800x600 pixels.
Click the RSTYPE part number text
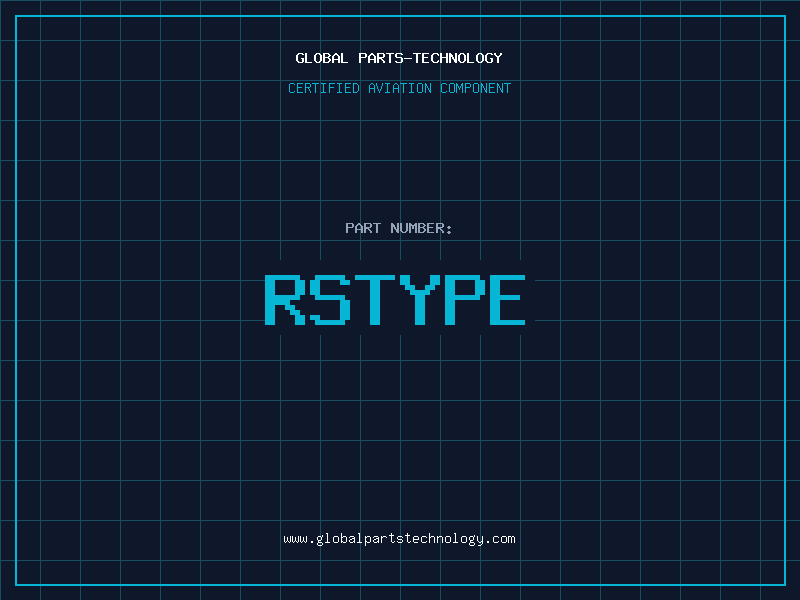point(395,300)
